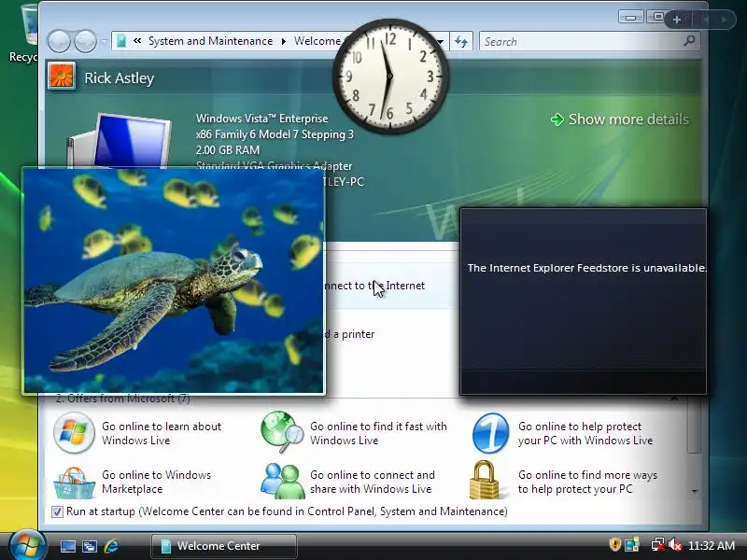The height and width of the screenshot is (560, 747).
Task: Select Add a printer item
Action: tap(349, 334)
